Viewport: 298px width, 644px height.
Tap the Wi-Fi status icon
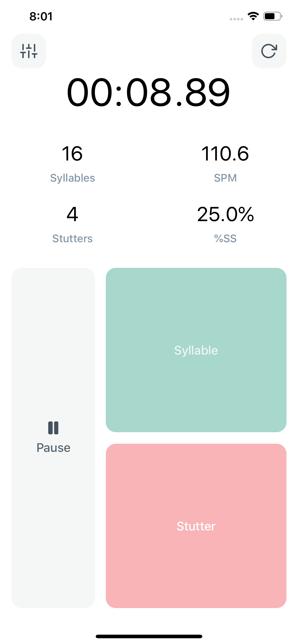tap(253, 16)
